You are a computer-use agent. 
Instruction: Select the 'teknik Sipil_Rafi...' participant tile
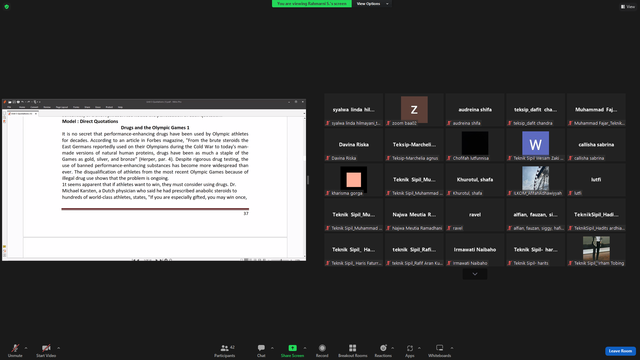pos(414,250)
